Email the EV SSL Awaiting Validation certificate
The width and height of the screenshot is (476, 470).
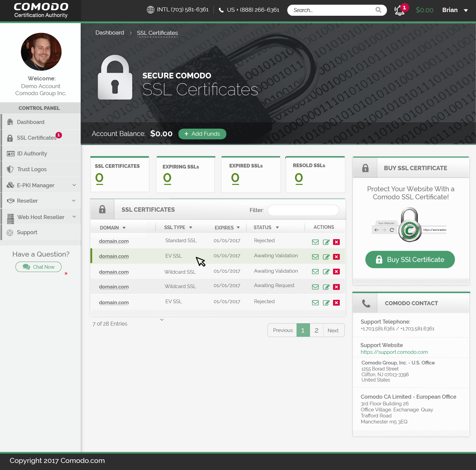tap(315, 257)
